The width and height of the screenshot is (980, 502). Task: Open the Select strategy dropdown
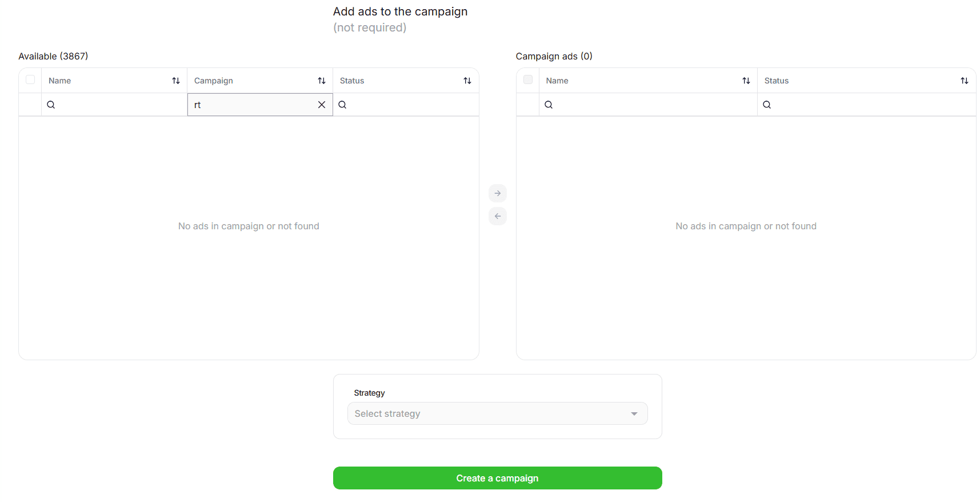click(x=497, y=413)
